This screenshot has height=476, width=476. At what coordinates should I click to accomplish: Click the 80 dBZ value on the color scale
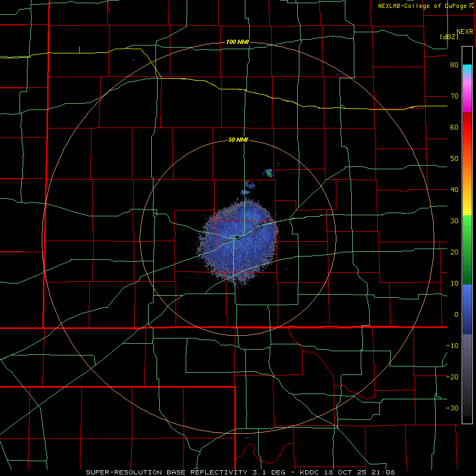[x=454, y=65]
